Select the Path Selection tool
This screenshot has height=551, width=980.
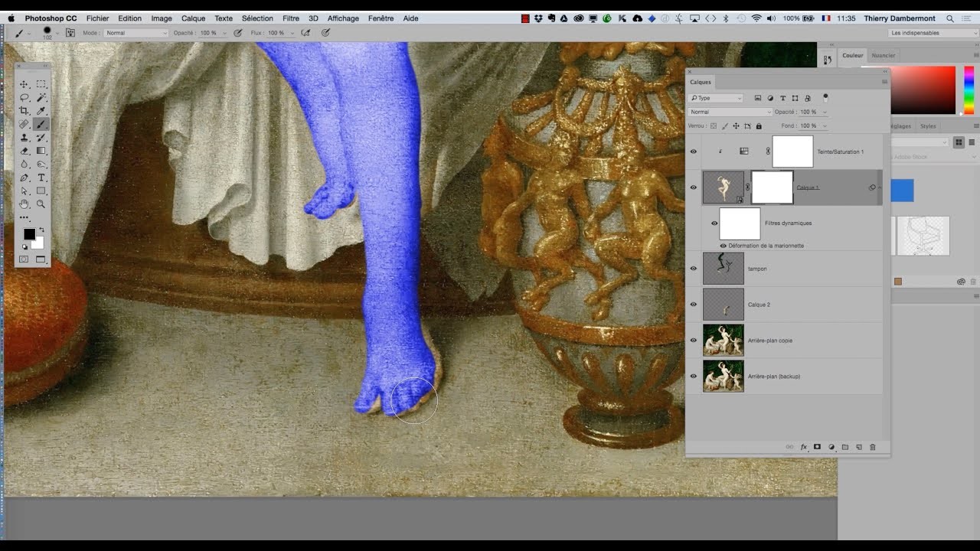coord(24,191)
